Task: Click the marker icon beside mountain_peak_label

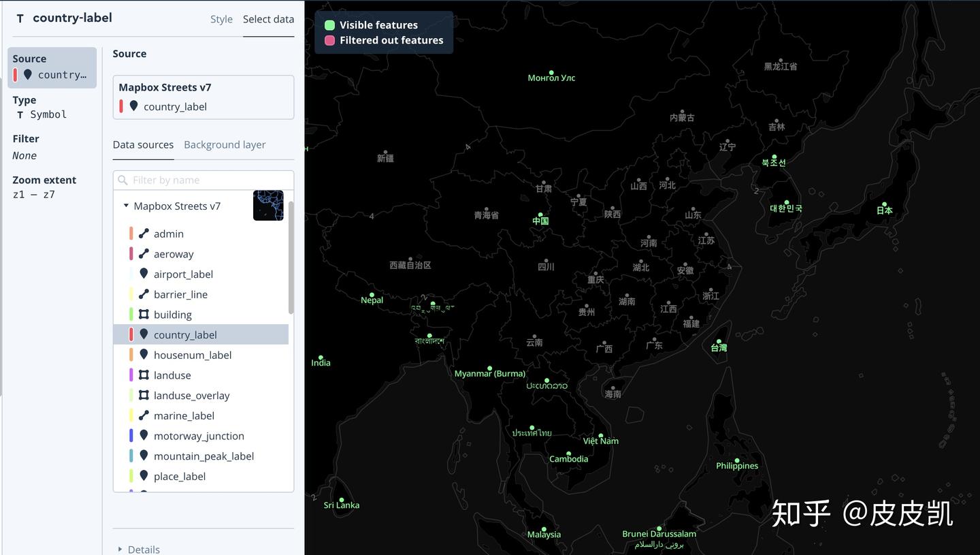Action: point(144,456)
